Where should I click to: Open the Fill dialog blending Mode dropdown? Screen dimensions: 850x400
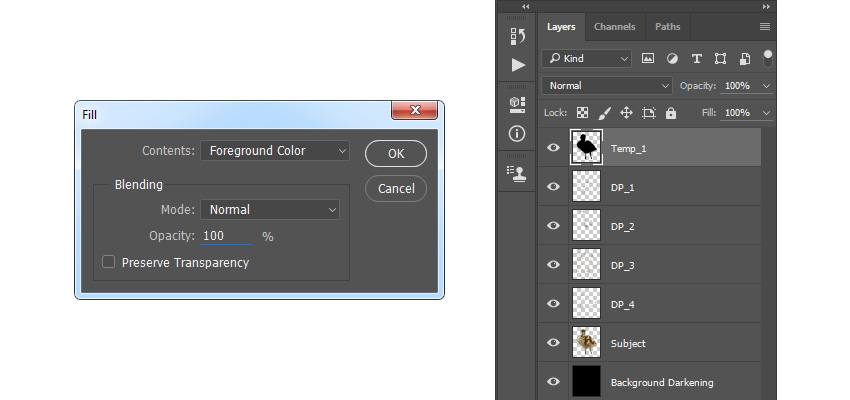pyautogui.click(x=270, y=210)
